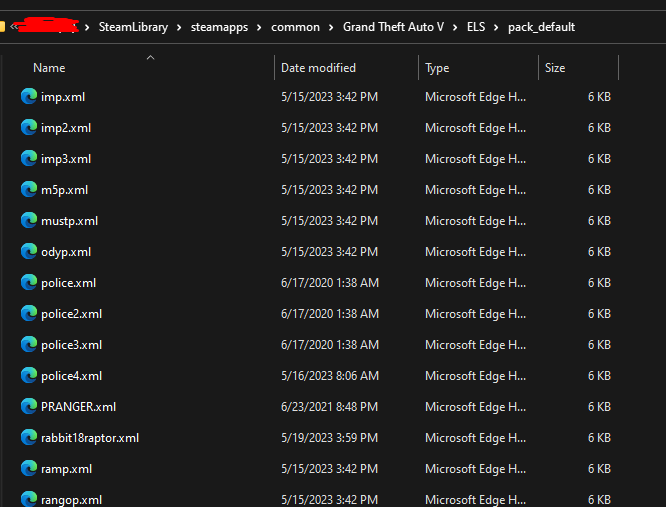Click the Edge icon beside police3.xml

pos(29,344)
